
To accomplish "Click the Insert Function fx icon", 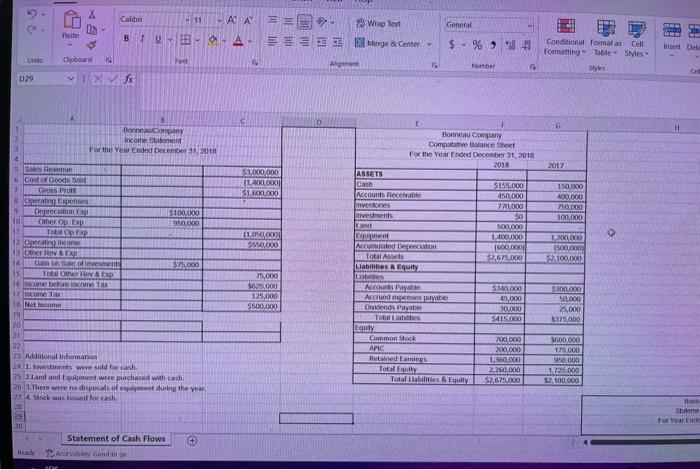I will point(129,79).
